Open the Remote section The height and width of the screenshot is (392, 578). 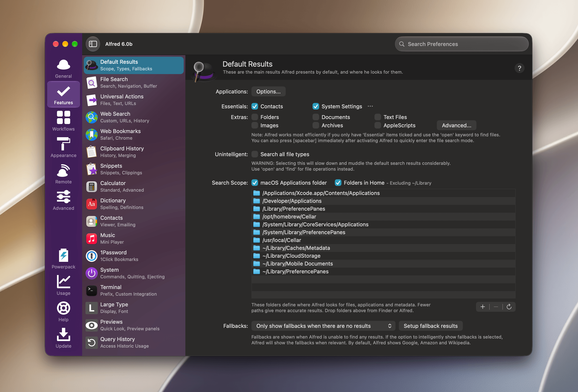coord(63,174)
